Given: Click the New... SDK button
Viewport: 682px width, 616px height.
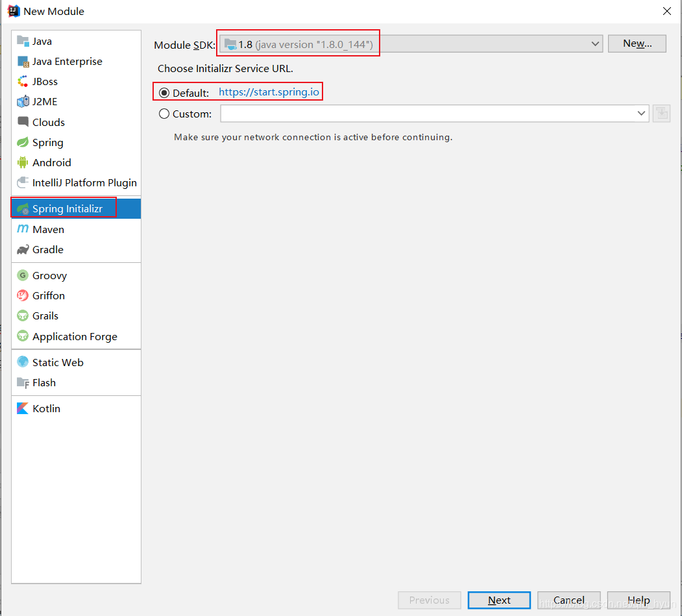Looking at the screenshot, I should coord(637,43).
